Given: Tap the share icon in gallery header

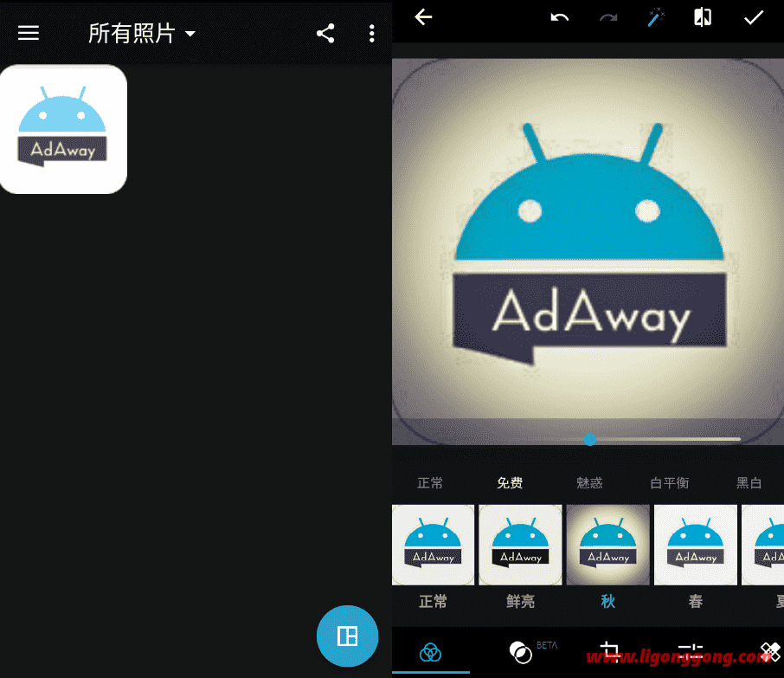Looking at the screenshot, I should pos(325,34).
